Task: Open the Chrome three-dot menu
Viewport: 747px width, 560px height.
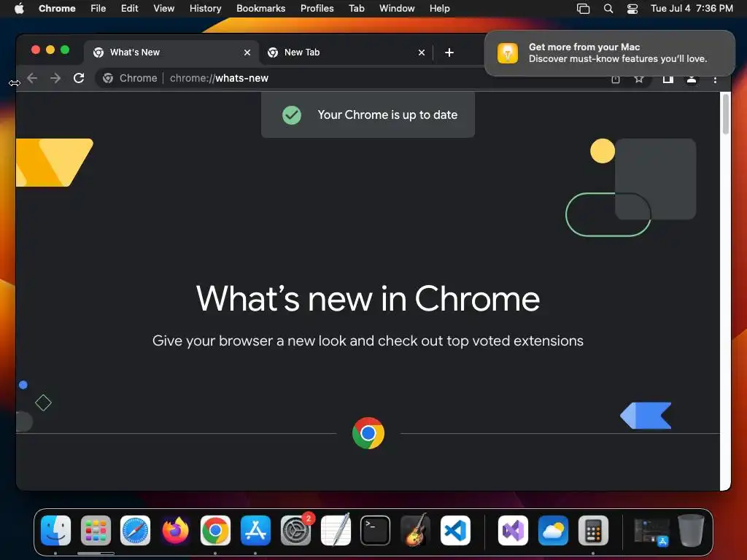Action: pyautogui.click(x=715, y=79)
